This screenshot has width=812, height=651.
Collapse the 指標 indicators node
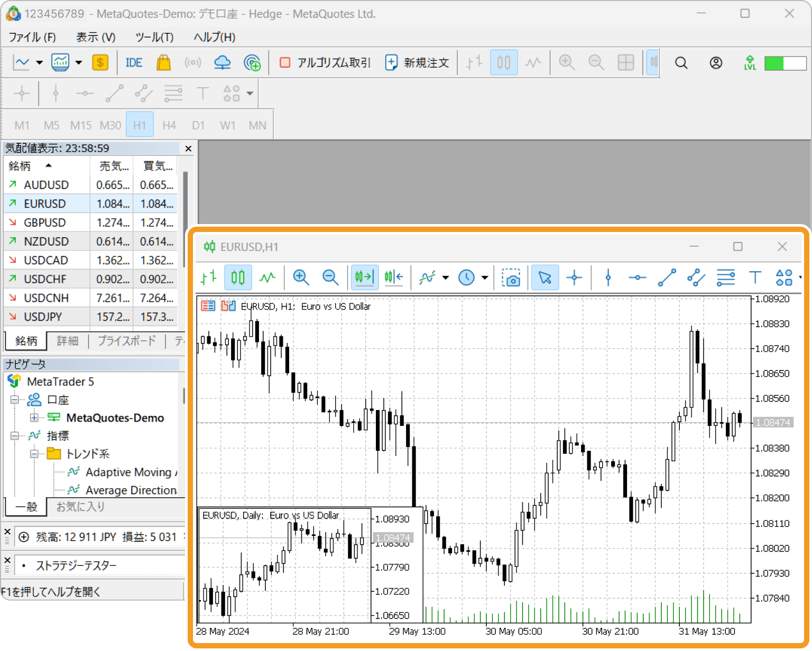tap(15, 436)
